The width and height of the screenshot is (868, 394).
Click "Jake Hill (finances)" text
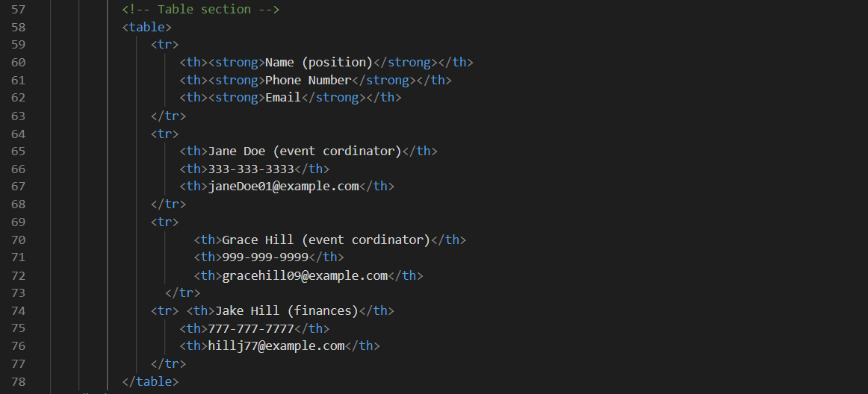pos(287,310)
